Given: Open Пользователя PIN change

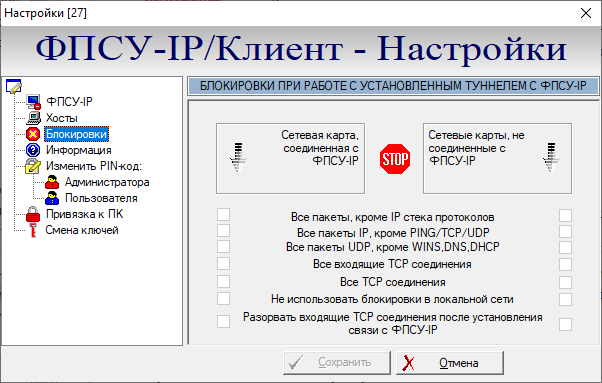Looking at the screenshot, I should coord(101,198).
